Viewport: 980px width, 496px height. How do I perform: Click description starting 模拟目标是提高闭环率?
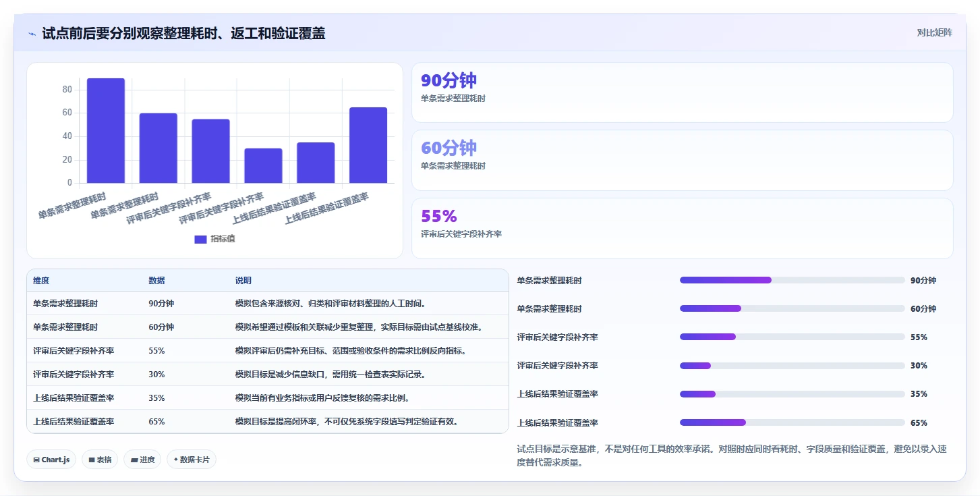348,421
